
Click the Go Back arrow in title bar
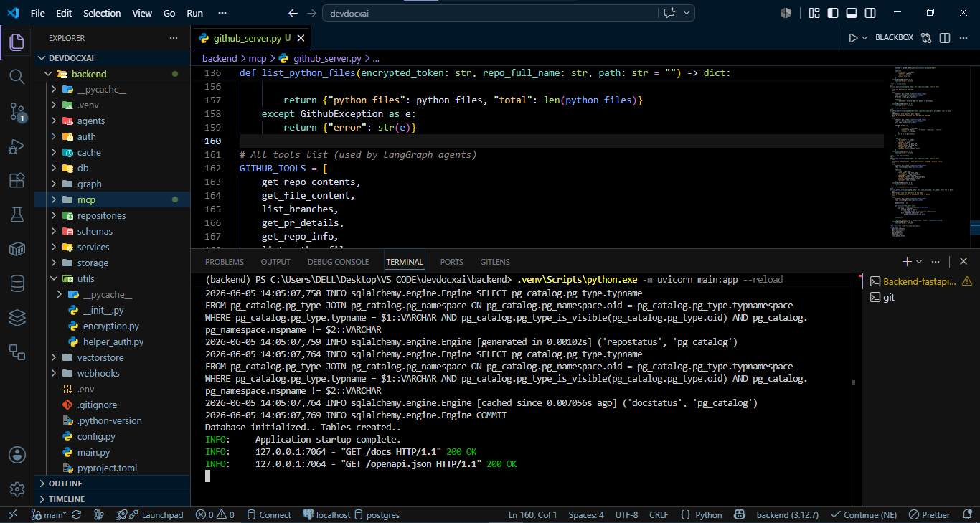[x=293, y=13]
